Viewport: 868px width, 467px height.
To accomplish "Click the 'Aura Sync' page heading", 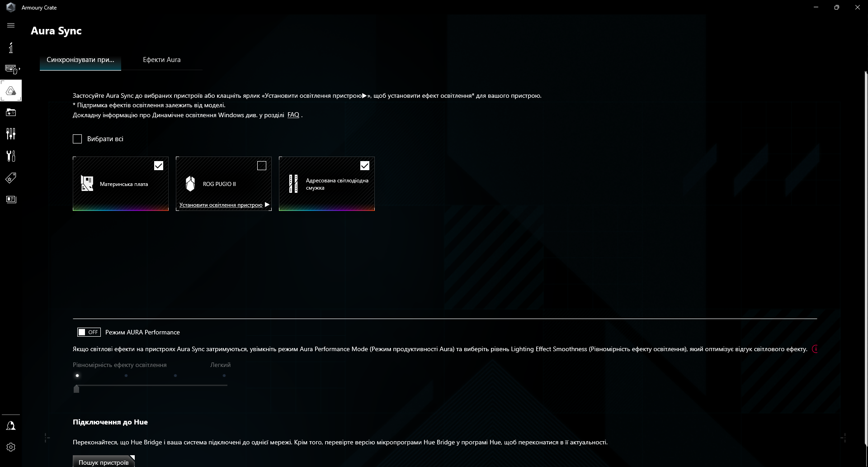I will click(x=56, y=31).
